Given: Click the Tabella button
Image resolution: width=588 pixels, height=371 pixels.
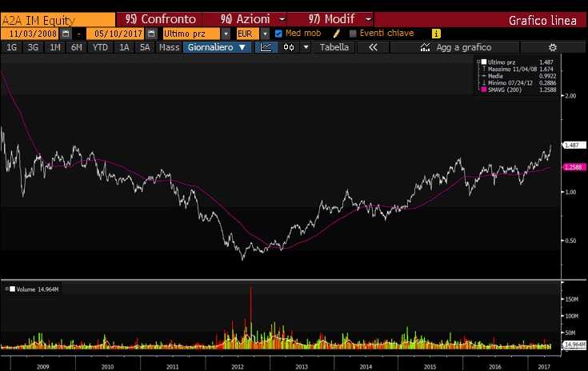Looking at the screenshot, I should (334, 47).
